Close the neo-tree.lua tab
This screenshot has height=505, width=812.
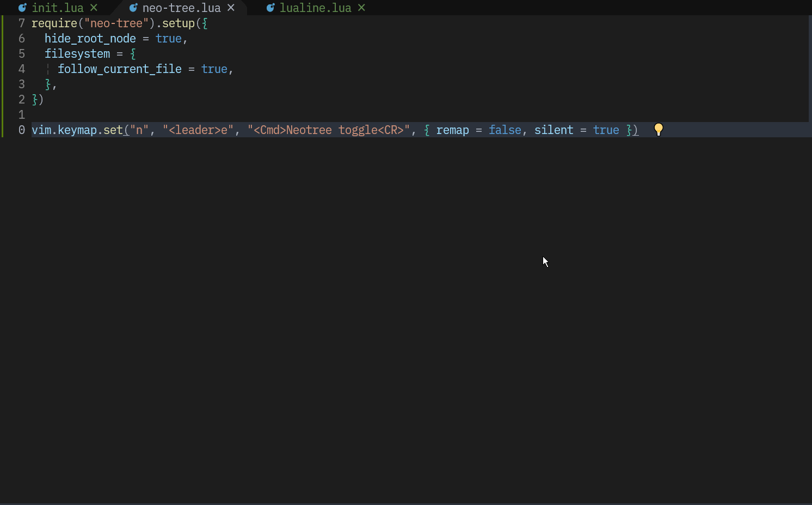tap(231, 8)
